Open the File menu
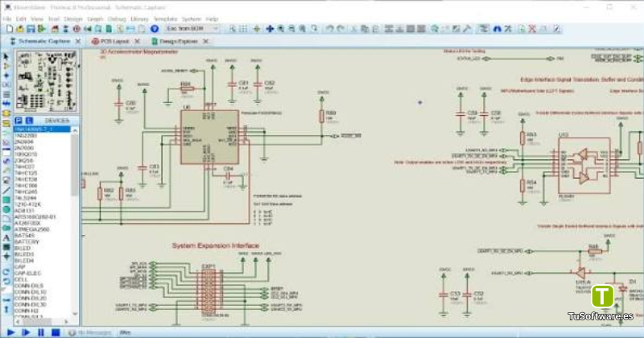The width and height of the screenshot is (644, 338). pos(7,19)
